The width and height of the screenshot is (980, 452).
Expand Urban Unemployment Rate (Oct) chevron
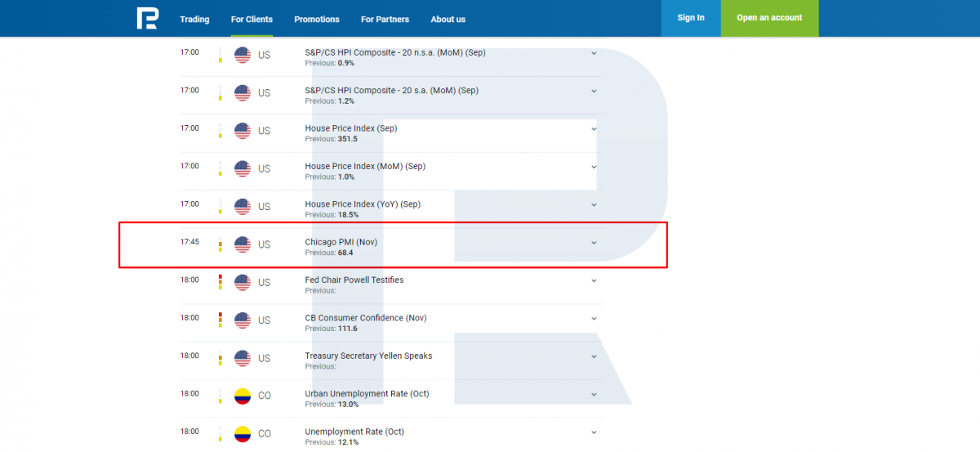(x=594, y=395)
